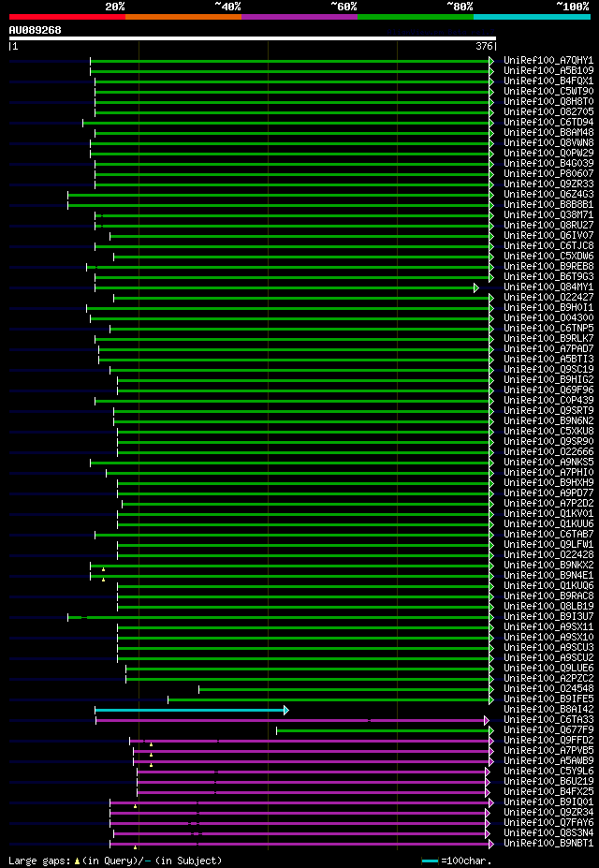
Task: Open the UniRef100_C5Y9L6 hit link
Action: point(548,772)
